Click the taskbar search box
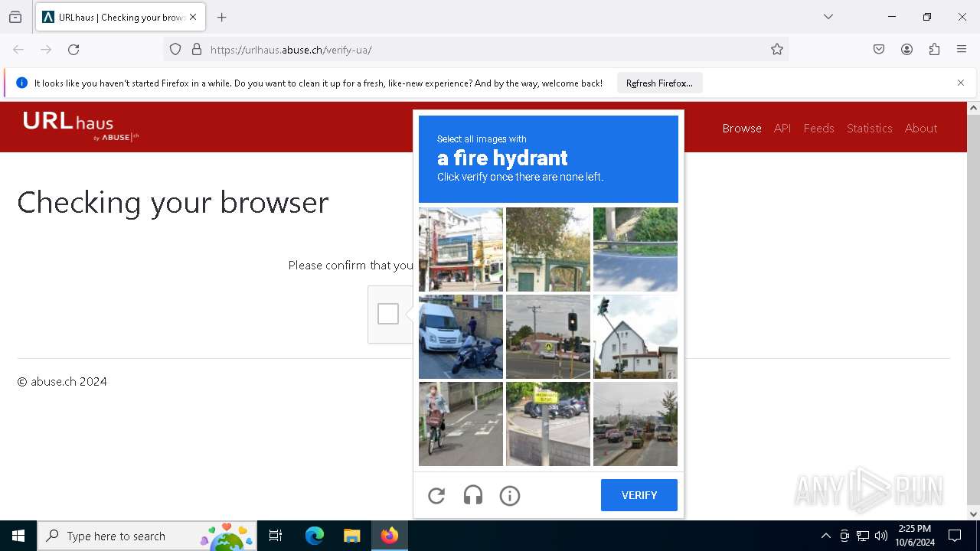Viewport: 980px width, 551px height. point(147,536)
